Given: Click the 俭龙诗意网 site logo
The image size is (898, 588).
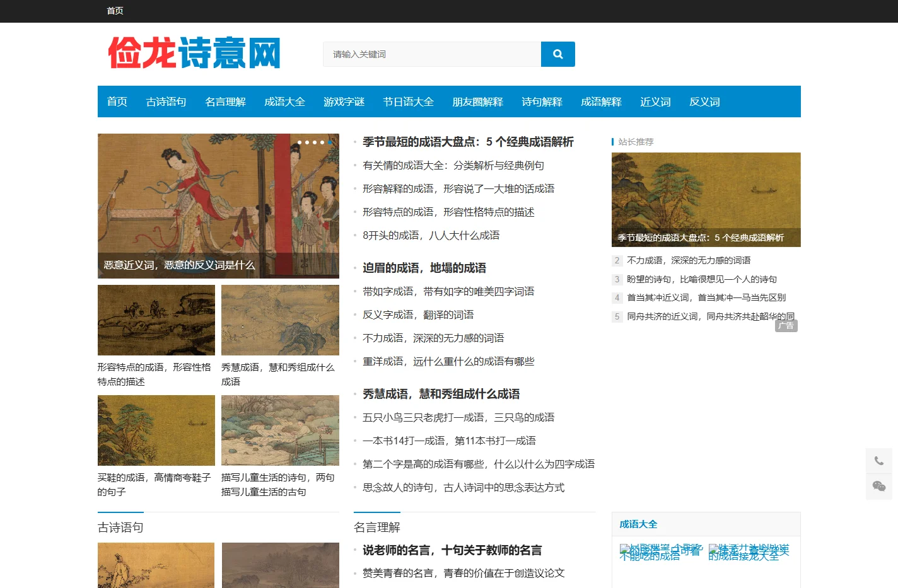Looking at the screenshot, I should pos(194,53).
